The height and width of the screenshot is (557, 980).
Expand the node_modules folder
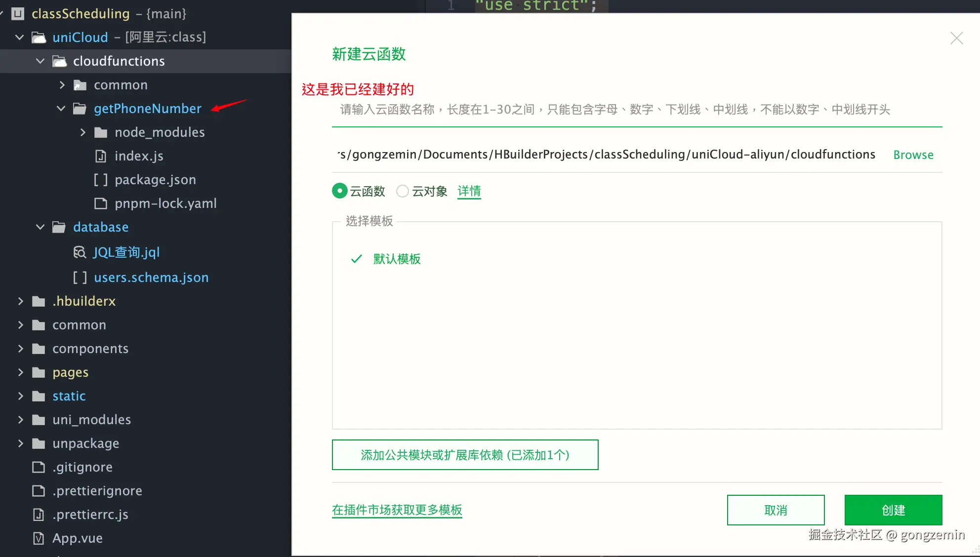[x=82, y=132]
